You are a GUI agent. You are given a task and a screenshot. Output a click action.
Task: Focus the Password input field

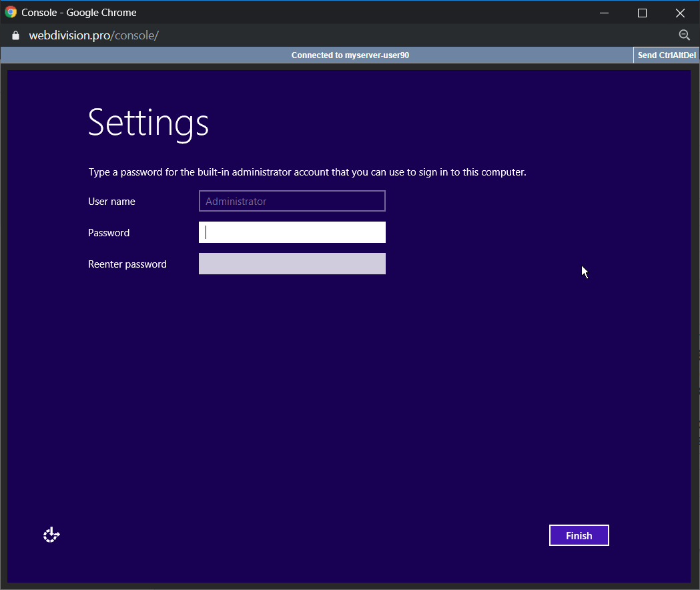pyautogui.click(x=292, y=232)
